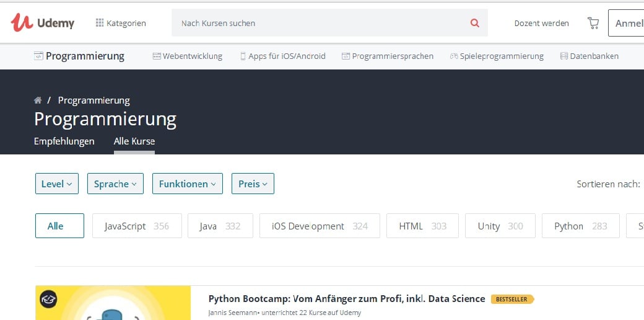Open the shopping cart
This screenshot has width=644, height=320.
593,23
